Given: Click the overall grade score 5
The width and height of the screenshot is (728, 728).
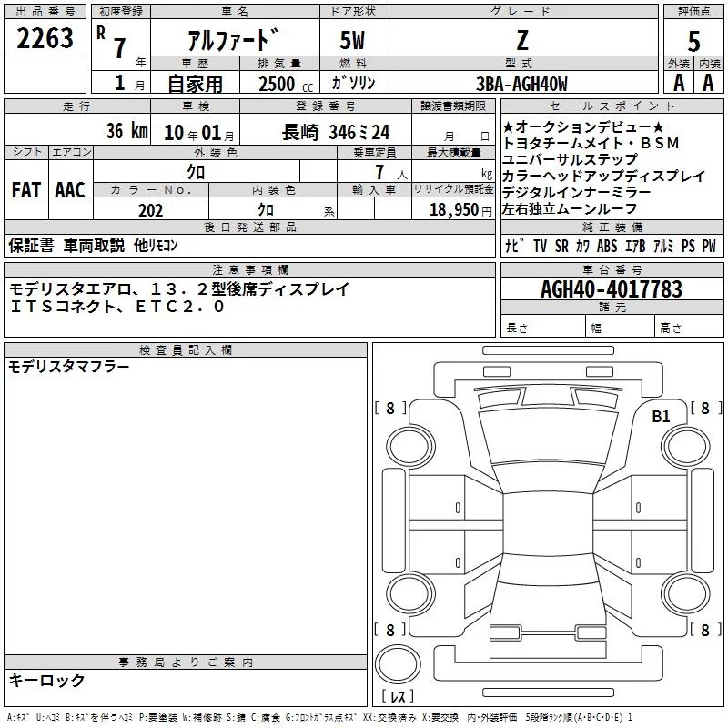Looking at the screenshot, I should pos(693,40).
